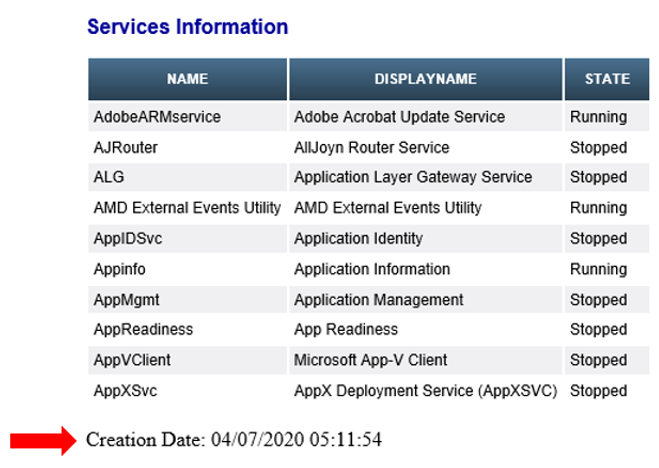659x468 pixels.
Task: Select the AppMgmt name cell
Action: (x=187, y=300)
